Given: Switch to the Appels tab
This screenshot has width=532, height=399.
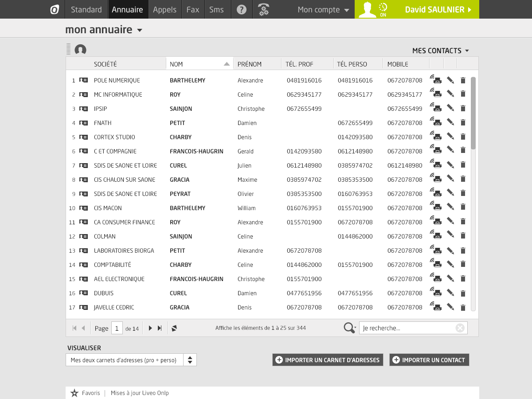Looking at the screenshot, I should (x=164, y=9).
